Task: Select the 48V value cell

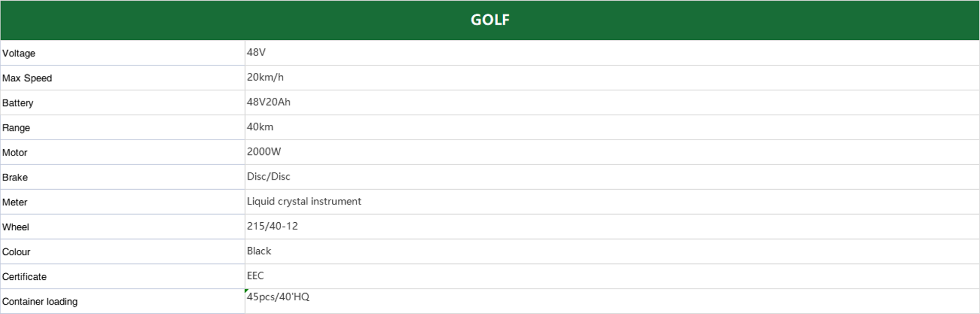Action: pyautogui.click(x=612, y=53)
